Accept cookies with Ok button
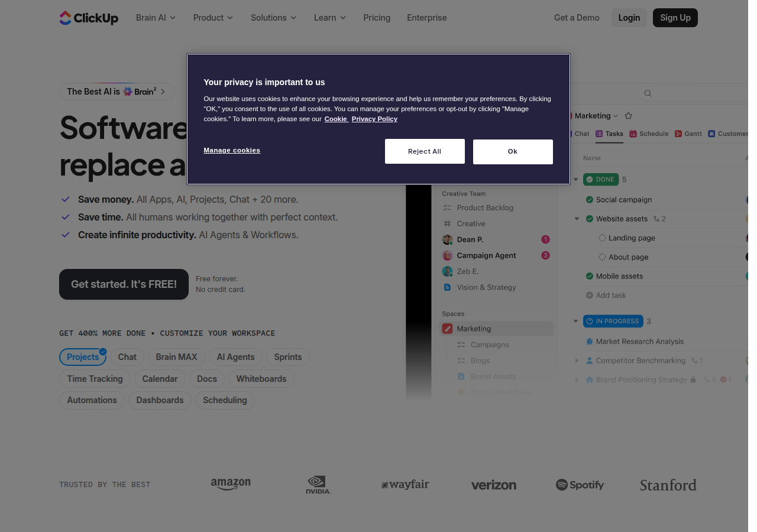 pyautogui.click(x=513, y=151)
